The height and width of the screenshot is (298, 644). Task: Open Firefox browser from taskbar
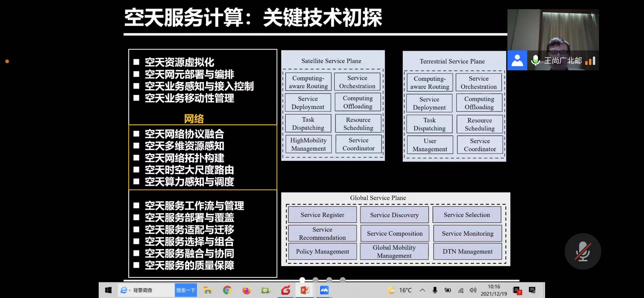pos(246,290)
